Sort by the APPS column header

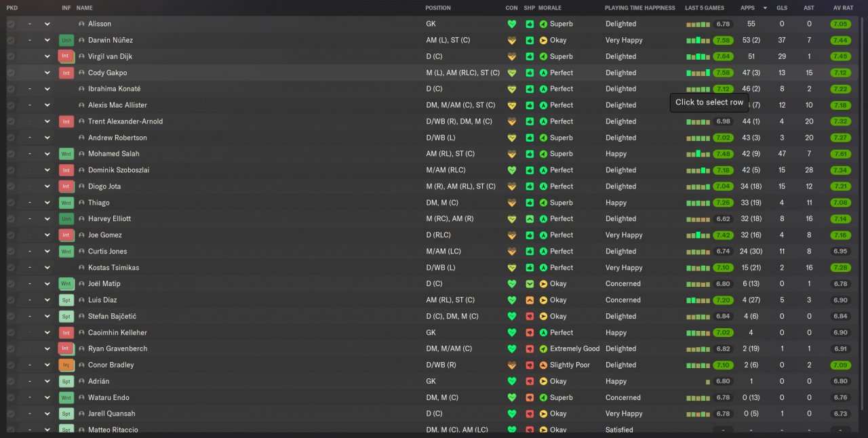(x=747, y=8)
